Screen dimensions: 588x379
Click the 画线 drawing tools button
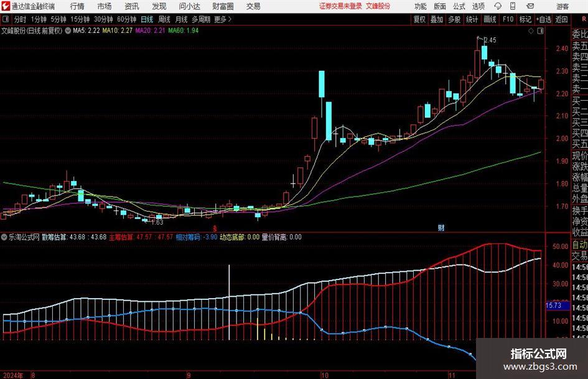(490, 19)
